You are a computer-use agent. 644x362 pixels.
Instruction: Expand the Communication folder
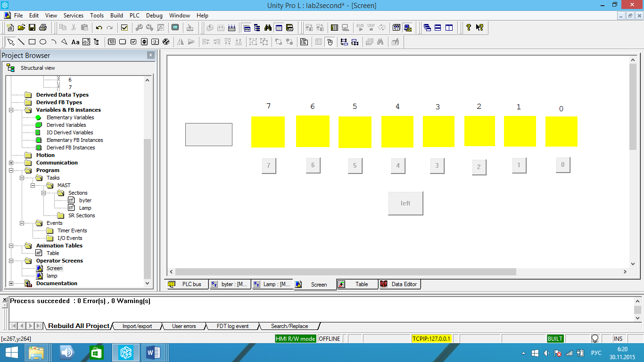11,163
